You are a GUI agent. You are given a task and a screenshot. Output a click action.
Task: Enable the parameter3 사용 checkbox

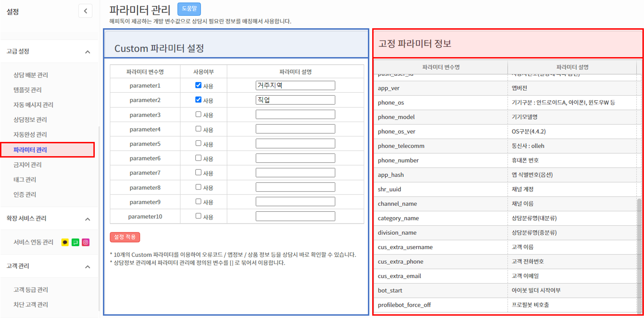pyautogui.click(x=198, y=114)
